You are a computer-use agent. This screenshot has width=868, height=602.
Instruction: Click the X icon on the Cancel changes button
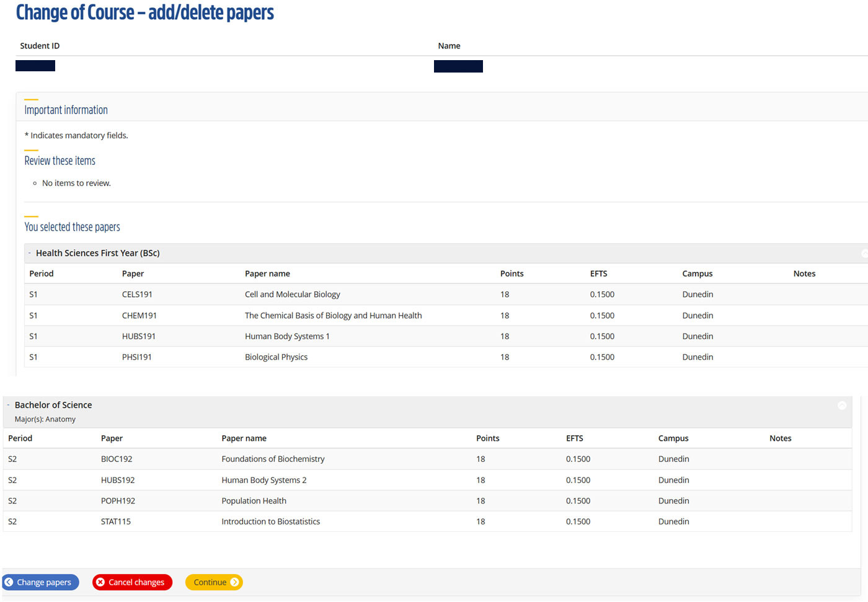100,582
